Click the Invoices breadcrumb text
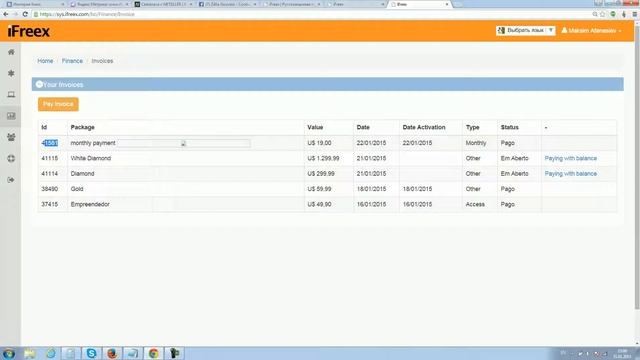This screenshot has width=640, height=360. [x=102, y=61]
